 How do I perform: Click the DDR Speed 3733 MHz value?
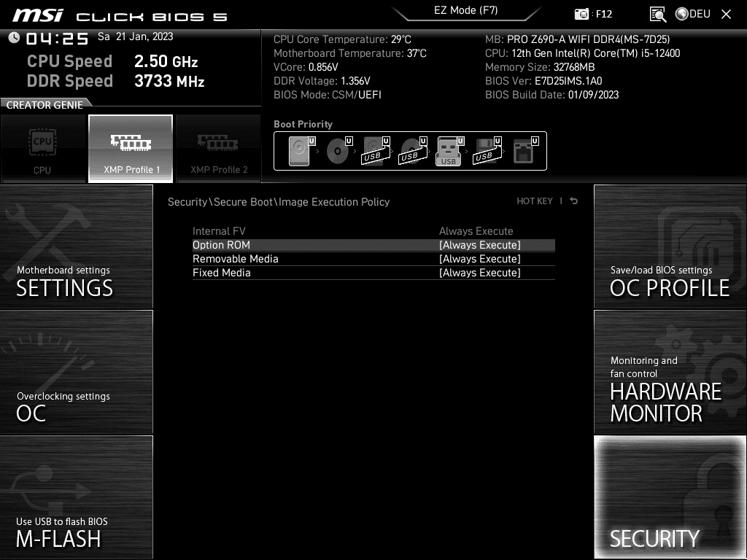pyautogui.click(x=169, y=81)
